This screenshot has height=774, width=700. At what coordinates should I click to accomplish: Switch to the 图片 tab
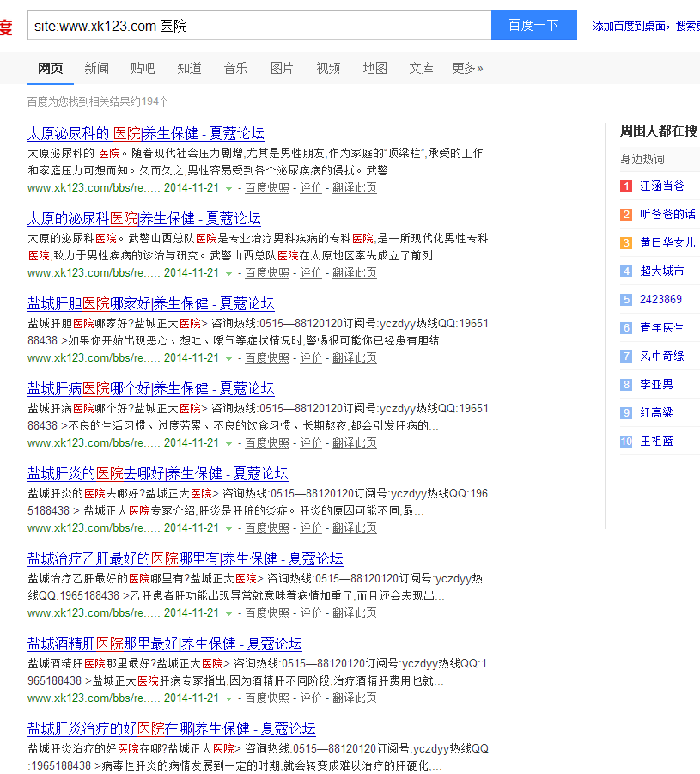click(x=282, y=68)
